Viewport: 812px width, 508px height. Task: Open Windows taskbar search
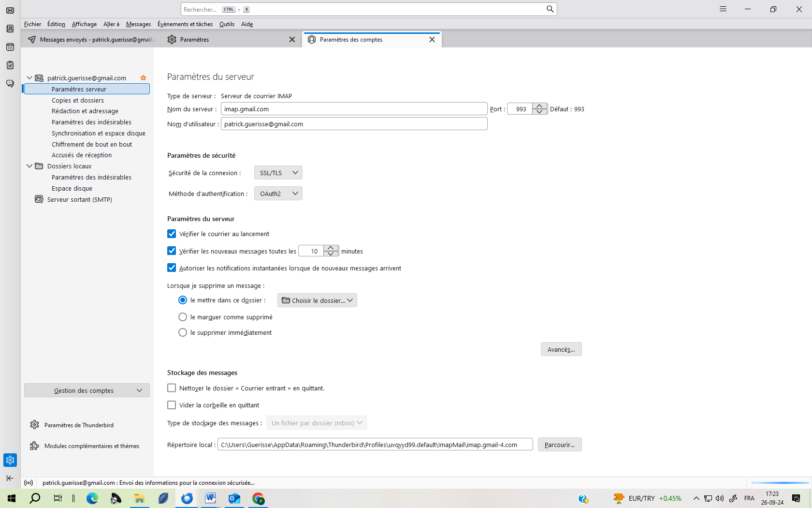tap(35, 498)
